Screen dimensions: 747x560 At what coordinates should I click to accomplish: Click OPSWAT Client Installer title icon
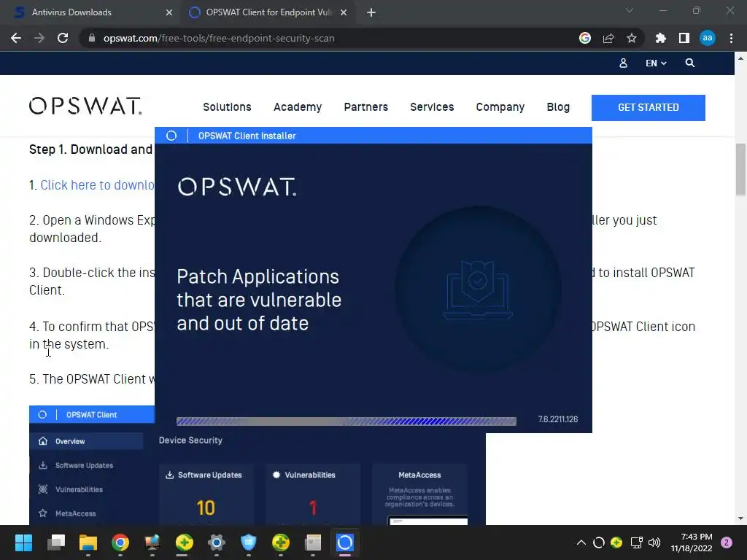pos(171,136)
